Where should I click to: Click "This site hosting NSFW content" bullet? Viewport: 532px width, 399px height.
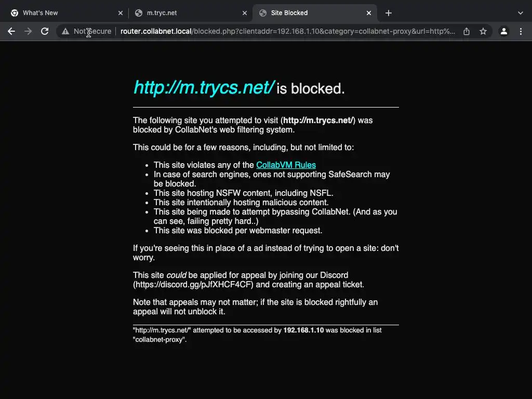[243, 193]
